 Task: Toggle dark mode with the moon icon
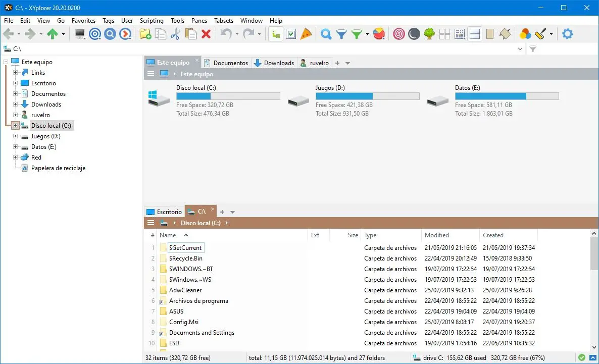tap(414, 34)
